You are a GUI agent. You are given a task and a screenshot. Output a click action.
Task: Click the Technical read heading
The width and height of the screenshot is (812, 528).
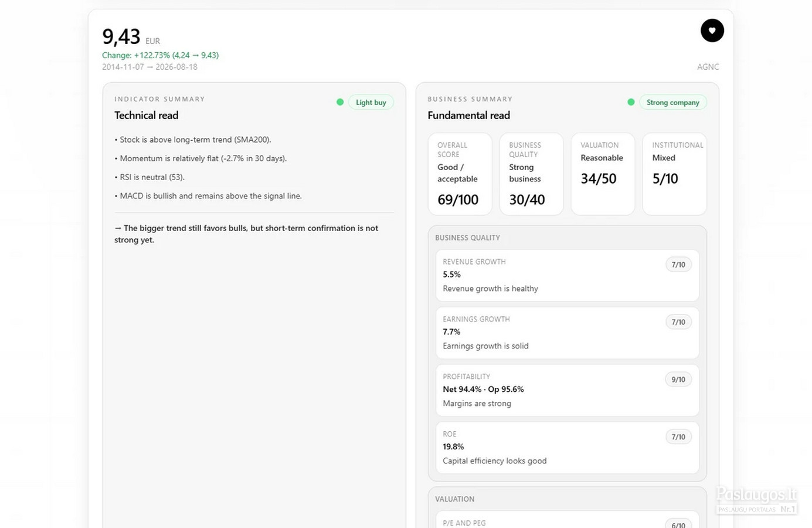(x=147, y=116)
